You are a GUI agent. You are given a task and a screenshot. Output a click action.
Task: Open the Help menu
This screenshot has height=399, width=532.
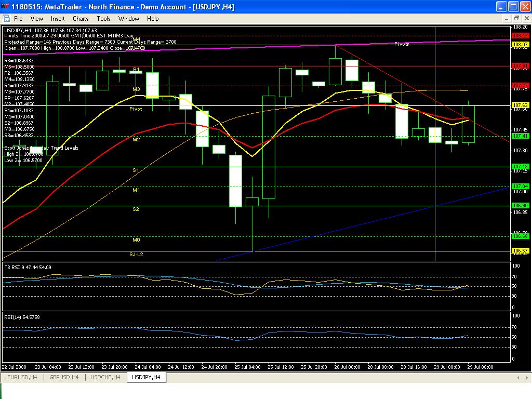pyautogui.click(x=153, y=18)
